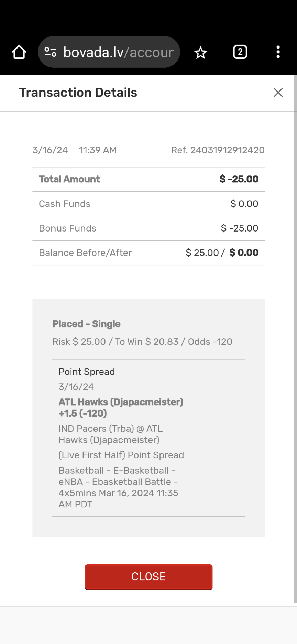Click the Placed - Single heading
The image size is (297, 644).
click(86, 324)
